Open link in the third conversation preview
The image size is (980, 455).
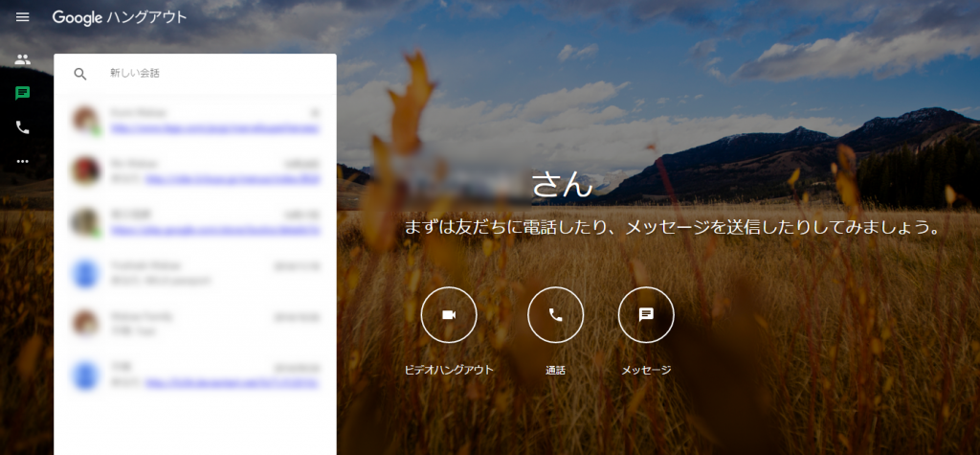tap(215, 230)
